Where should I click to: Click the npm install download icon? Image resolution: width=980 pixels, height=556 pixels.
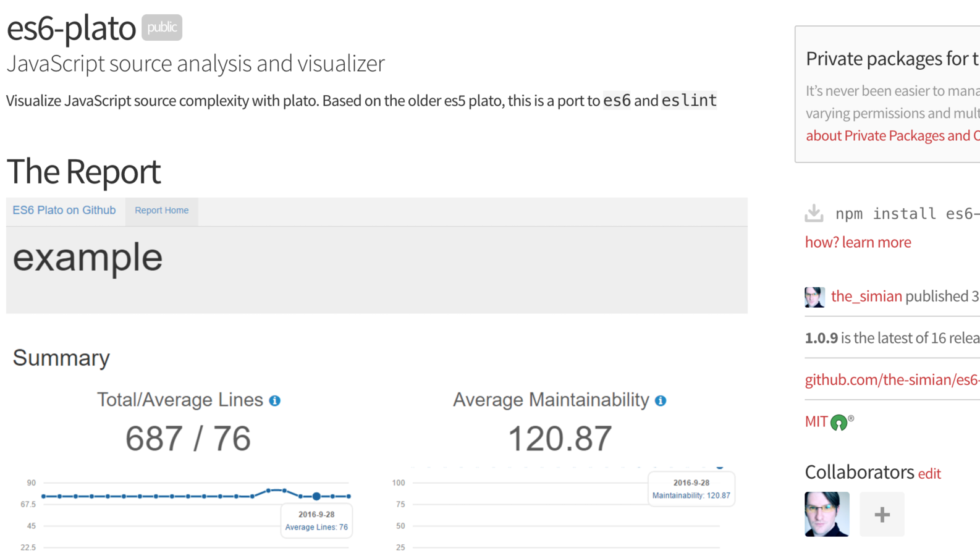(x=814, y=213)
